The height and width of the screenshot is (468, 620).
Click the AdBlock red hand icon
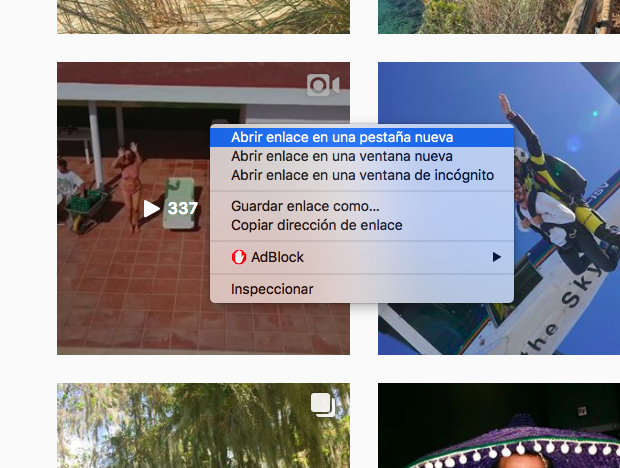[x=239, y=257]
